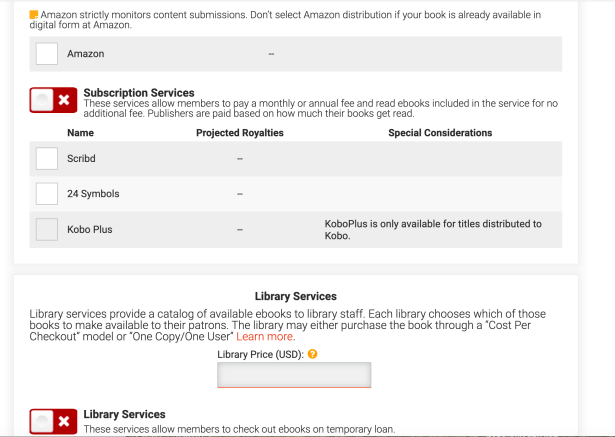Click the centered Library Services section title
This screenshot has height=437, width=615.
295,296
